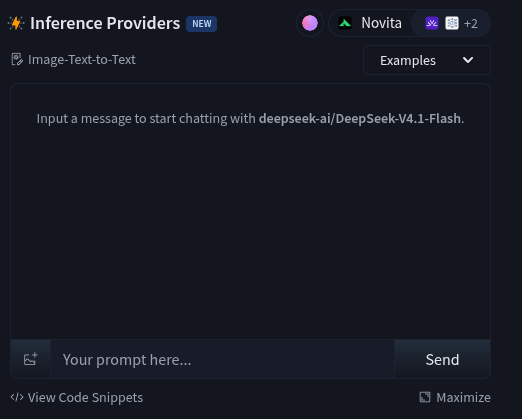The width and height of the screenshot is (522, 419).
Task: Click the Send button
Action: pyautogui.click(x=442, y=359)
